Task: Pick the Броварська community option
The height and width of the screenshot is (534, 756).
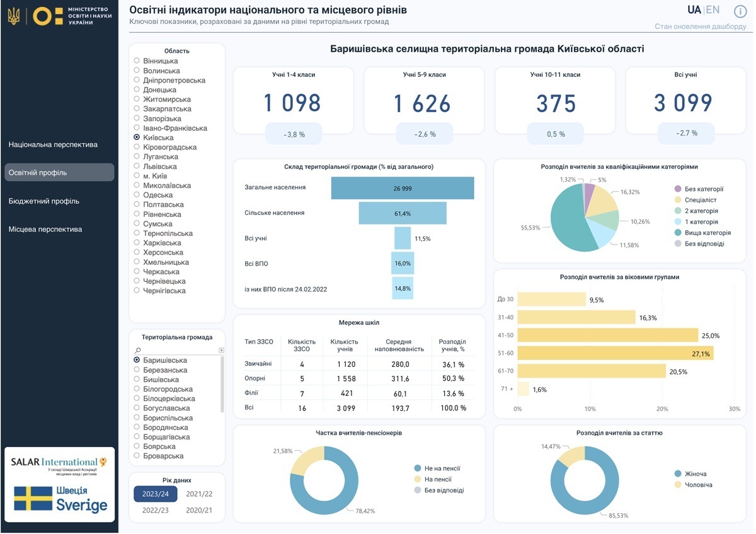Action: click(x=137, y=456)
